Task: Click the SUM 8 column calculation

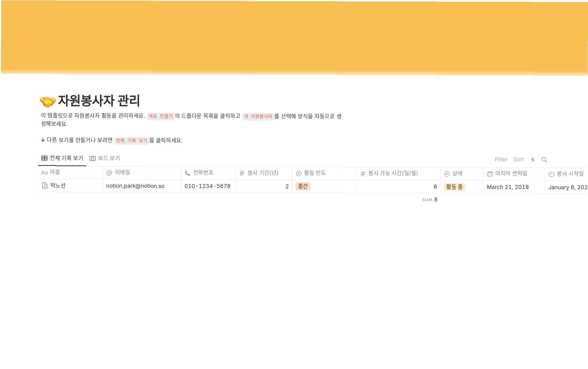Action: (x=430, y=200)
